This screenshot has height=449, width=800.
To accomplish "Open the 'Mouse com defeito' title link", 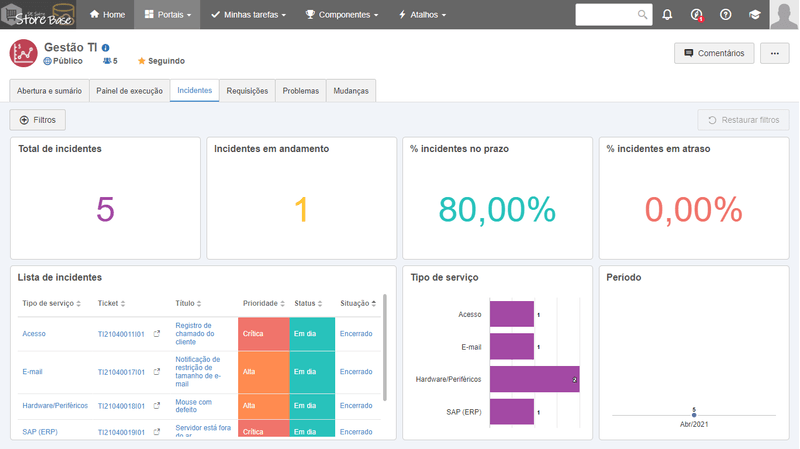I will tap(193, 406).
